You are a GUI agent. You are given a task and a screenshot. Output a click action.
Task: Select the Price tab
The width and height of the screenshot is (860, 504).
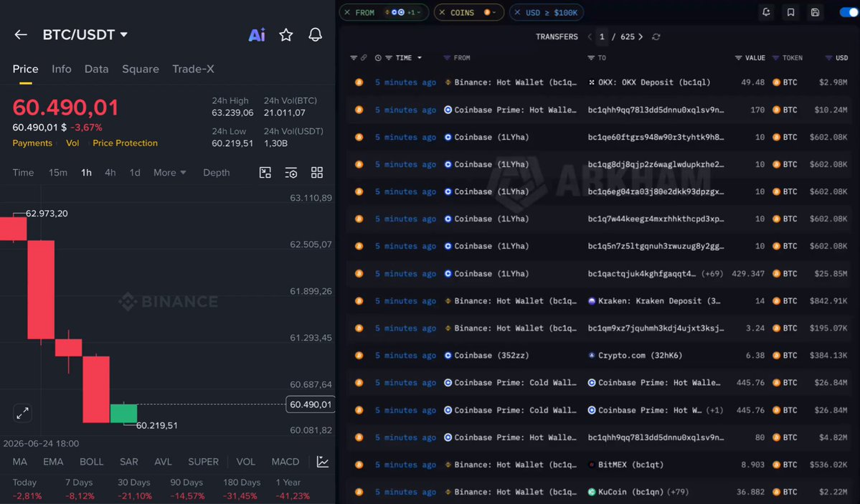pos(25,69)
